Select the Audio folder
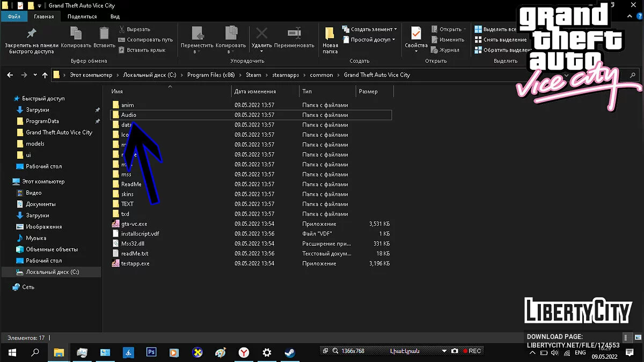Image resolution: width=644 pixels, height=362 pixels. (129, 115)
